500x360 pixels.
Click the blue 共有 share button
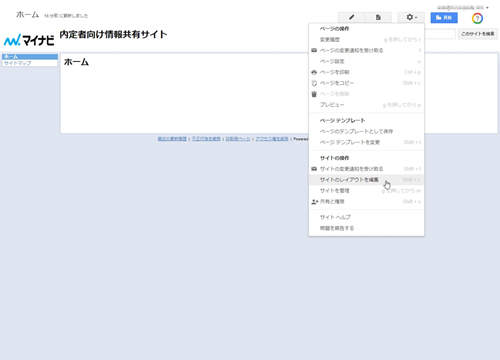pos(444,18)
